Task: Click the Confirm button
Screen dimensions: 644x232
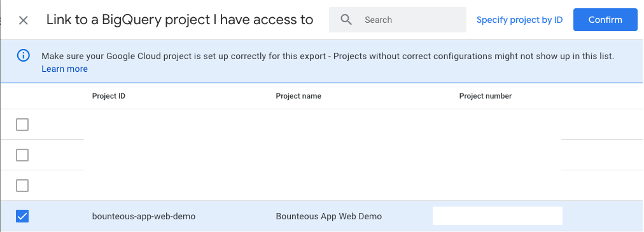Action: (x=605, y=20)
